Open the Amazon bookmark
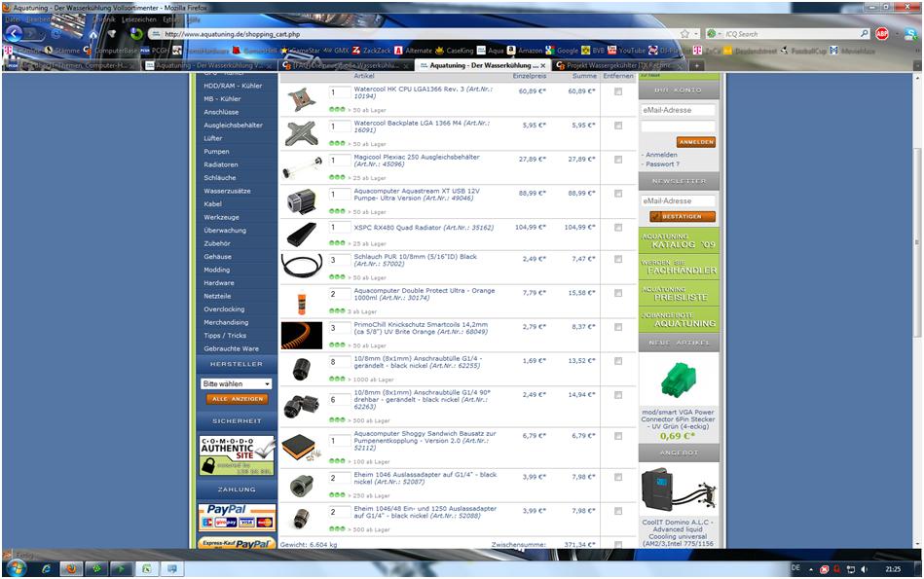924x579 pixels. (525, 51)
